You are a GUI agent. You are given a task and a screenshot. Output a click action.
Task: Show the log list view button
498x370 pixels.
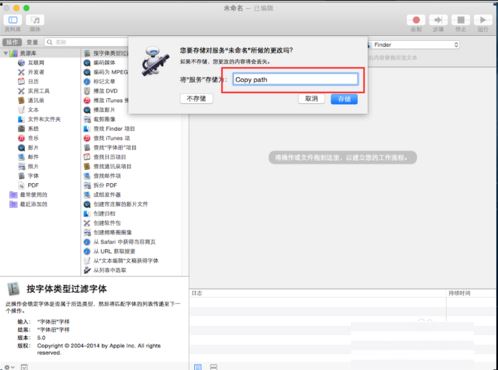pos(198,367)
